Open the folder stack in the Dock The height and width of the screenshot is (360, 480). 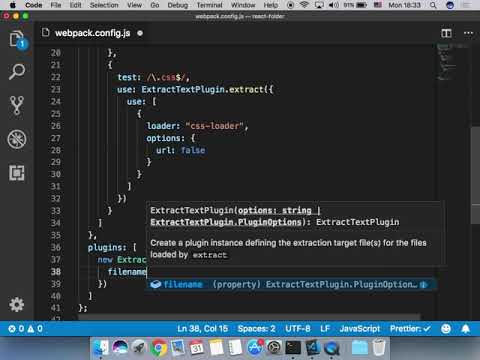360,348
